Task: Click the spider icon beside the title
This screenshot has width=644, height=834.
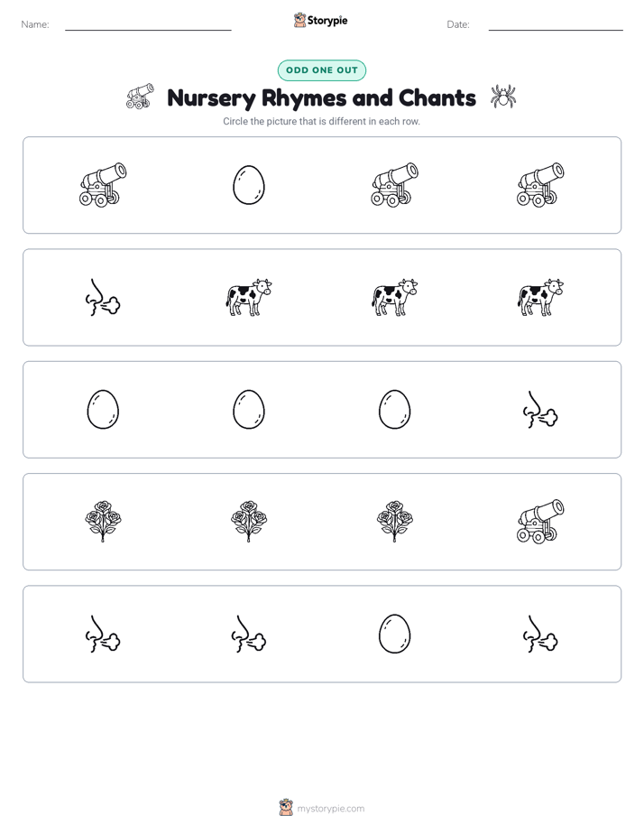Action: 502,97
